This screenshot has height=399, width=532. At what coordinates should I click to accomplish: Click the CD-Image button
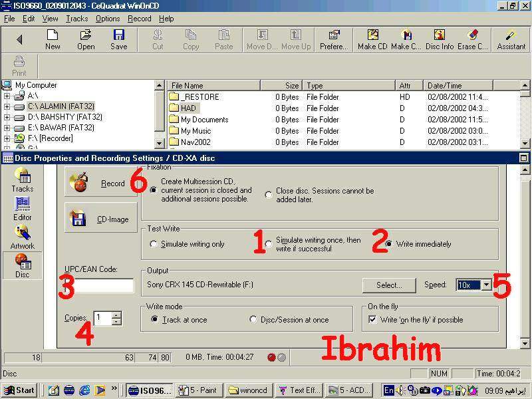101,218
